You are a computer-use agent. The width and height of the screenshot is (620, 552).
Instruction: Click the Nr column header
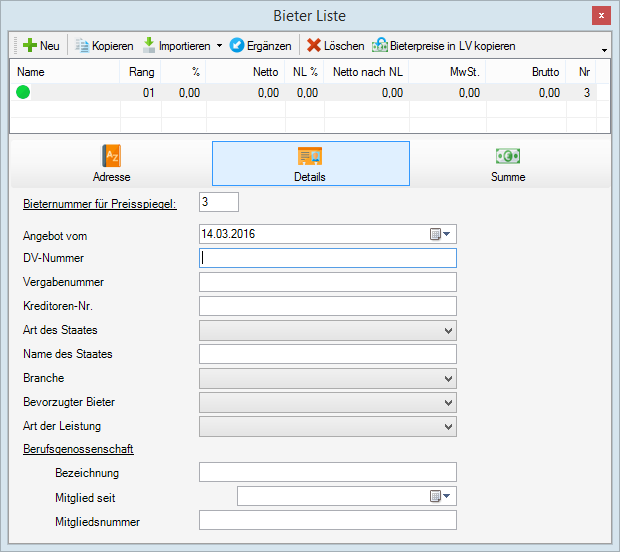pyautogui.click(x=581, y=72)
